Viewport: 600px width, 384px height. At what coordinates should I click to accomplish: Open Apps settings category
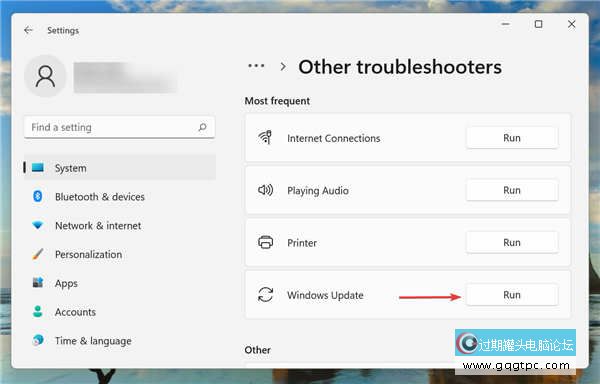(x=120, y=283)
